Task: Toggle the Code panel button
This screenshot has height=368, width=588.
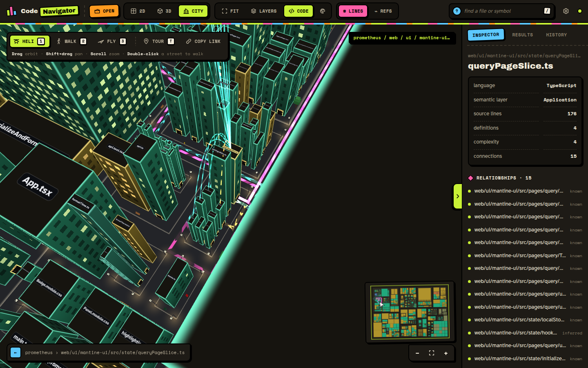Action: (298, 11)
